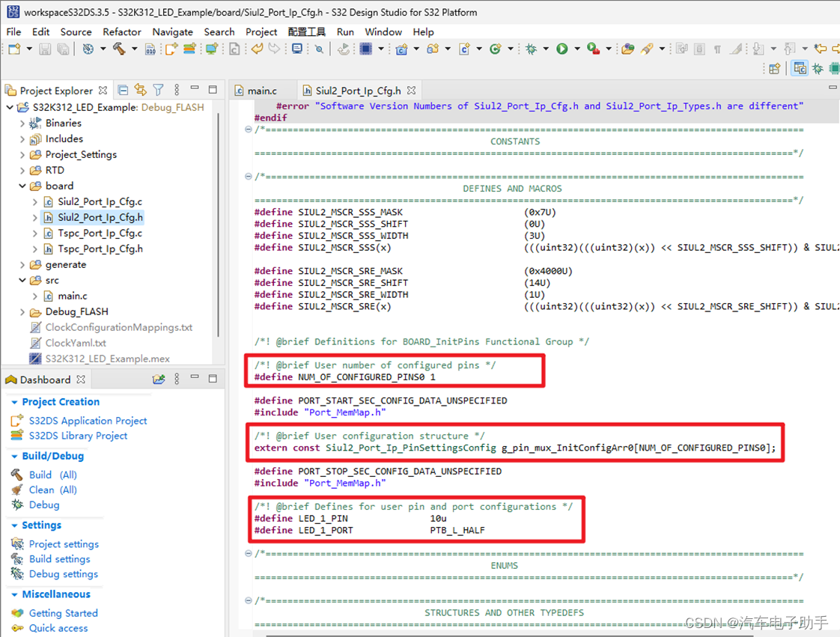Close the Siul2_Port_Ip_Cfg.h editor tab
The image size is (840, 637).
[412, 91]
